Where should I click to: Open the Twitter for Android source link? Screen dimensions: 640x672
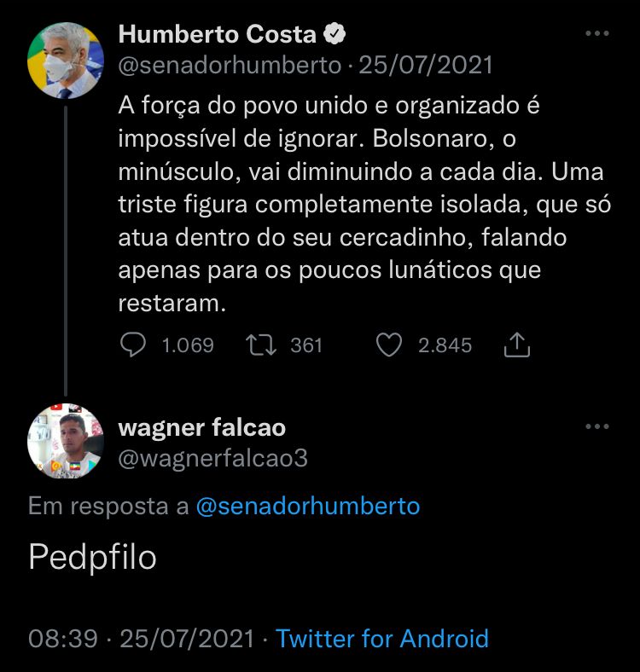coord(382,638)
